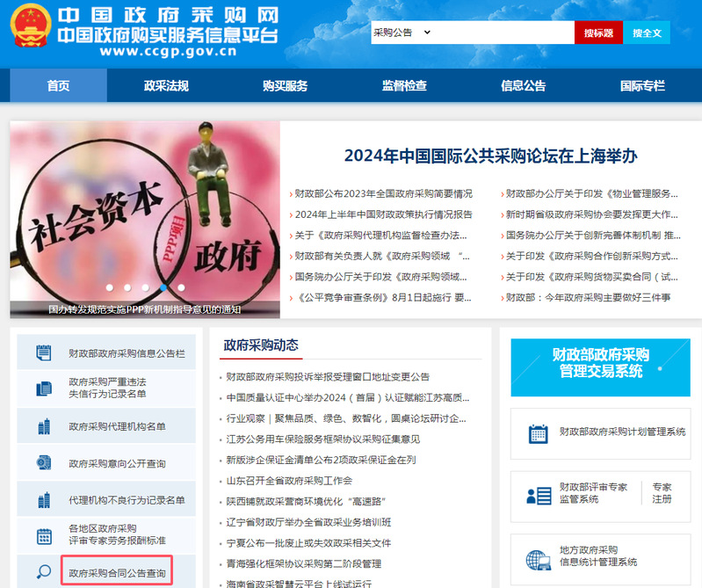Click the 政府采购意向公开查询 search-document icon
Image resolution: width=702 pixels, height=588 pixels.
tap(43, 462)
